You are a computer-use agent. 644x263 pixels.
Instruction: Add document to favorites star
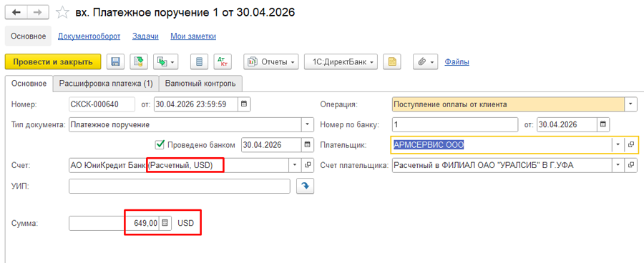coord(62,13)
